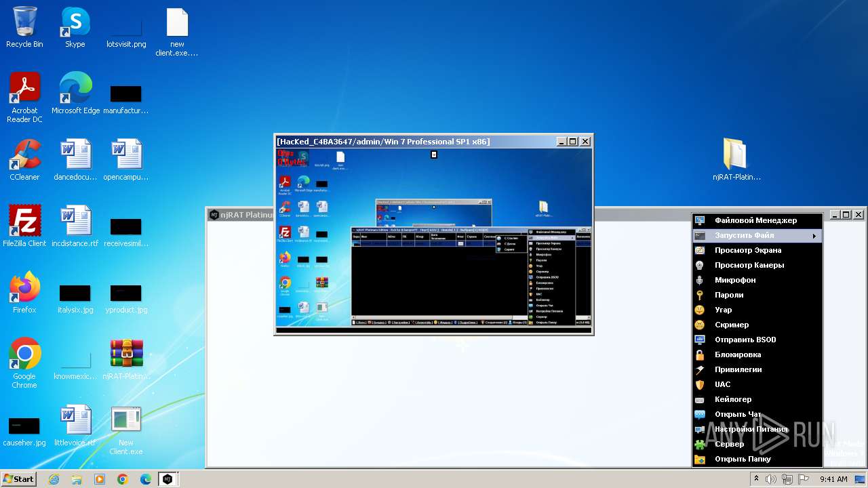This screenshot has height=488, width=868.
Task: Switch to njRAT taskbar button
Action: (167, 479)
